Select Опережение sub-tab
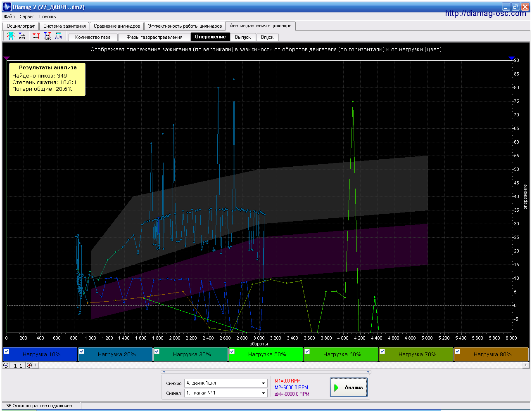 tap(211, 37)
